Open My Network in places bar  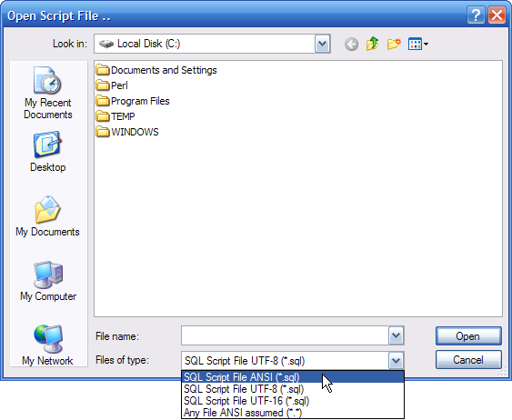pos(47,345)
